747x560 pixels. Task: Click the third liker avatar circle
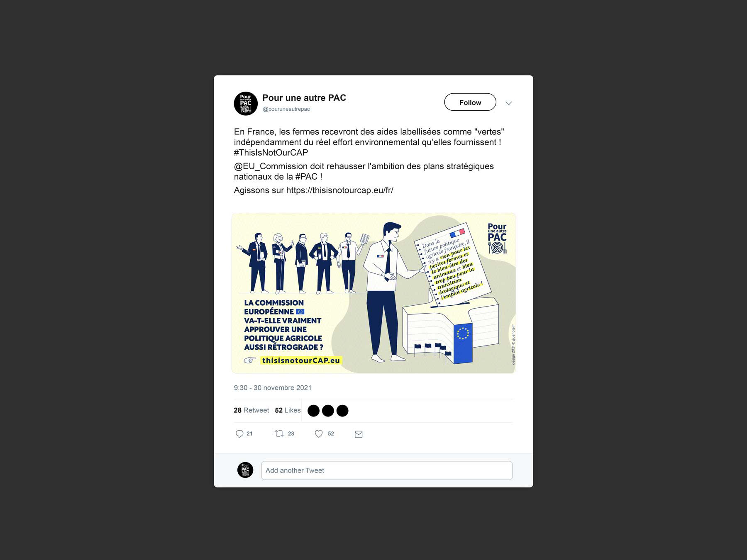click(342, 411)
